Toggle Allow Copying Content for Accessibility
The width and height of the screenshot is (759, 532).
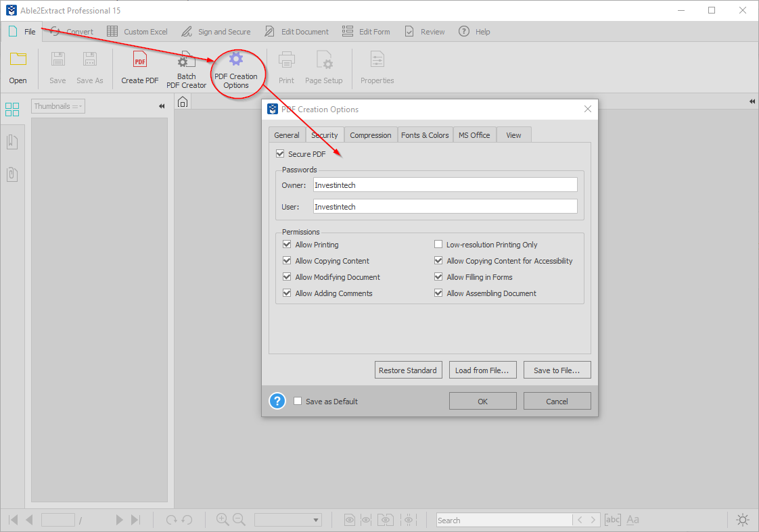(x=438, y=261)
